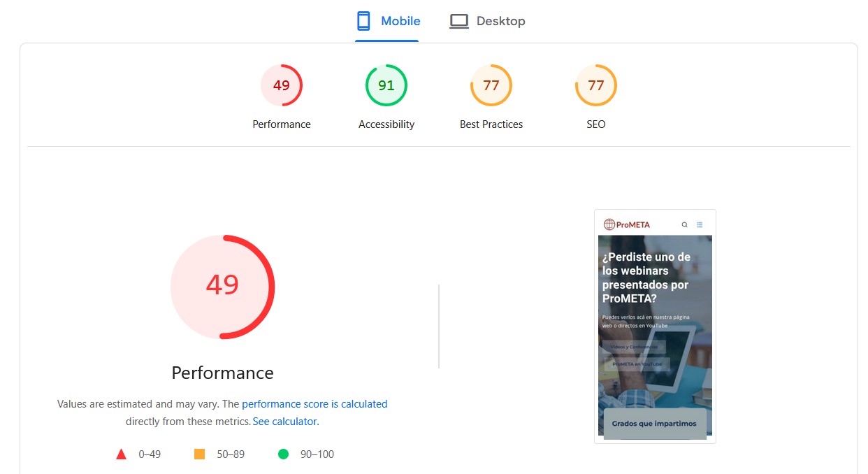Click the green circle 90–100 legend icon
The image size is (868, 474).
pyautogui.click(x=283, y=454)
